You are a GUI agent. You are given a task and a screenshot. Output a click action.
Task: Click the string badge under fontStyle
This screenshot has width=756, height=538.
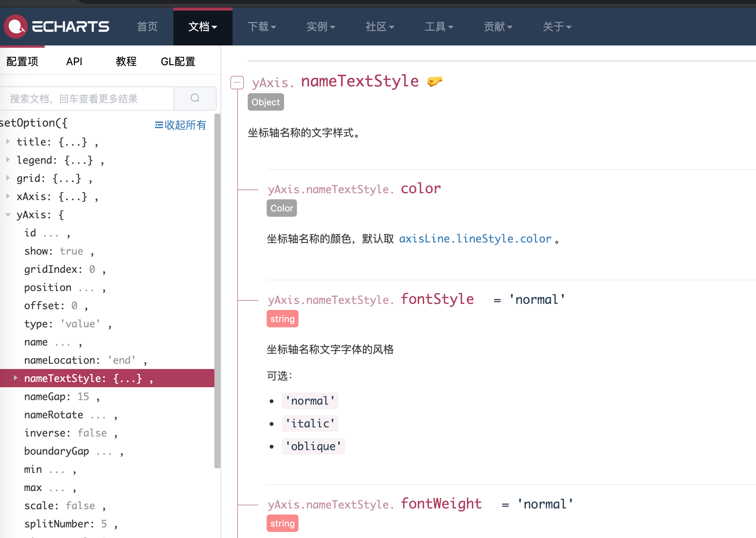point(282,319)
